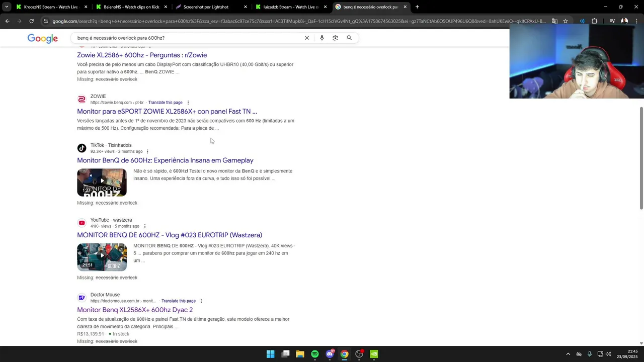644x362 pixels.
Task: Click the Google logo
Action: pyautogui.click(x=43, y=38)
